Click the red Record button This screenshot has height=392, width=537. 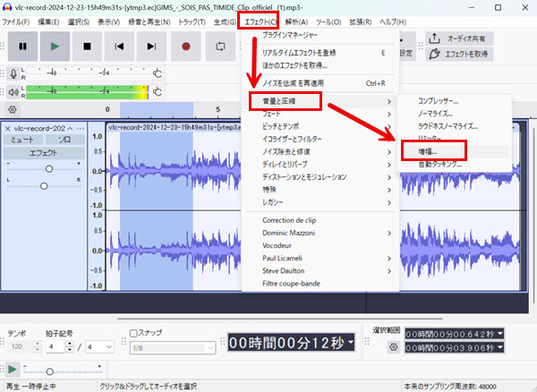click(186, 47)
